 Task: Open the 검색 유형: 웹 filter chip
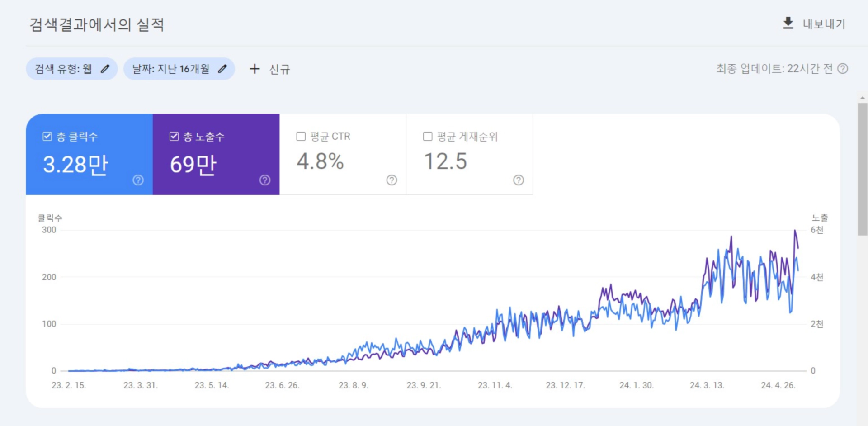click(71, 69)
